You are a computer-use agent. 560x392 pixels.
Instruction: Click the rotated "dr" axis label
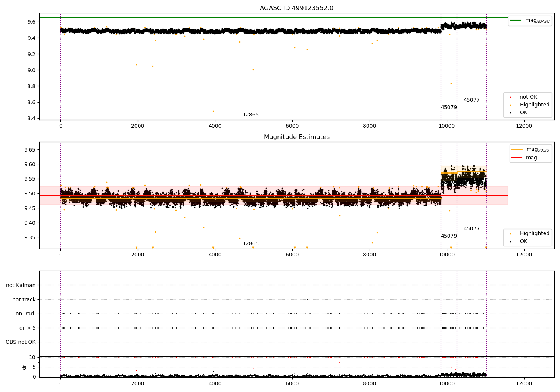tap(24, 367)
